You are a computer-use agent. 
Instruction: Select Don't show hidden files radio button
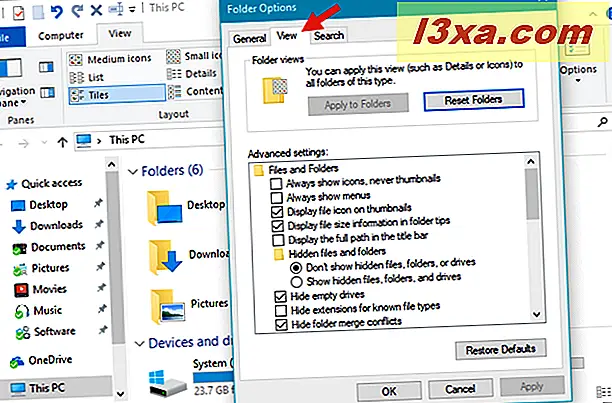point(296,268)
